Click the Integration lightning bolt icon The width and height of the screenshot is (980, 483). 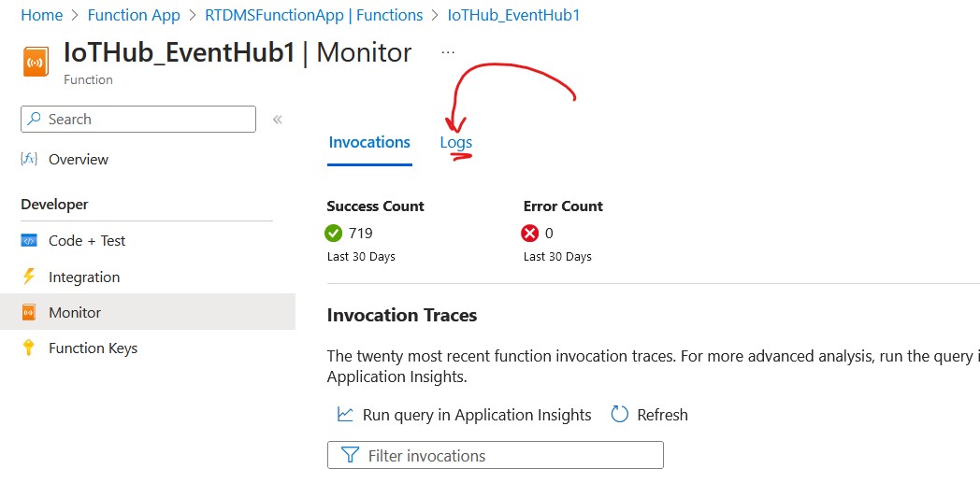(29, 277)
